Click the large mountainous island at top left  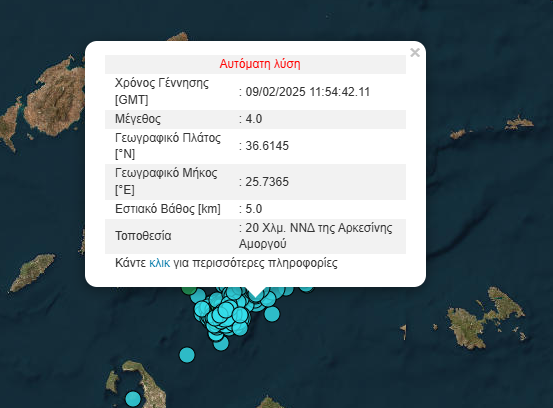click(x=53, y=102)
